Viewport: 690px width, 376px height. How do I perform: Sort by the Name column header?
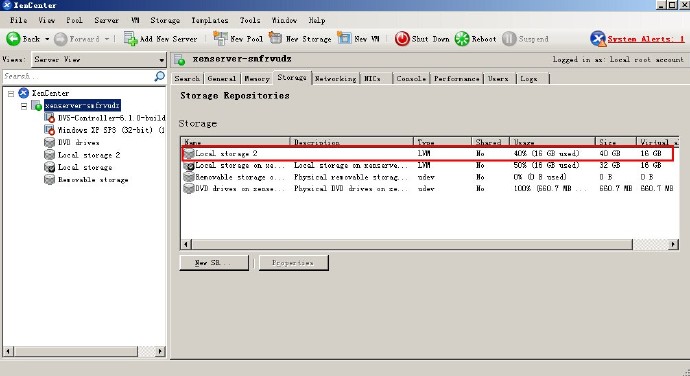tap(235, 142)
